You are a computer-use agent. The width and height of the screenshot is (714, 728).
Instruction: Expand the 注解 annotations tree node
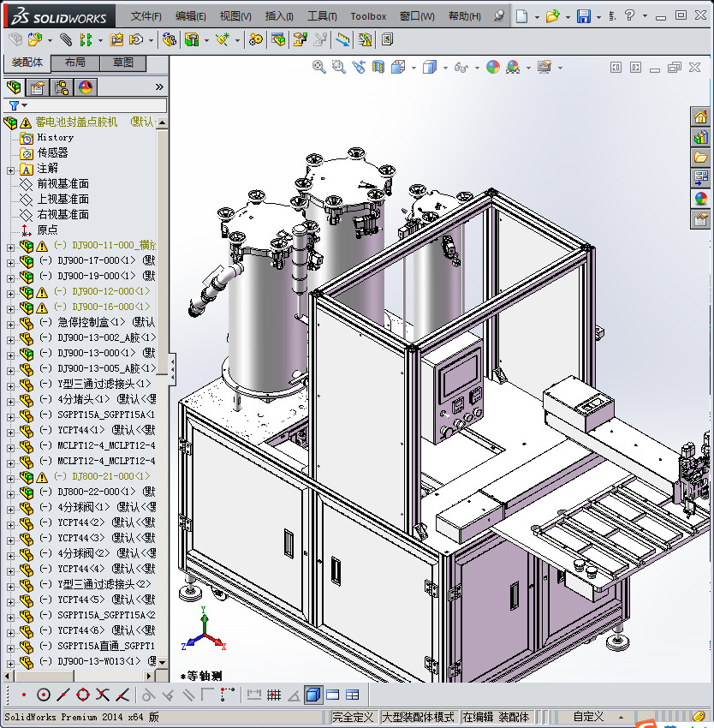10,169
